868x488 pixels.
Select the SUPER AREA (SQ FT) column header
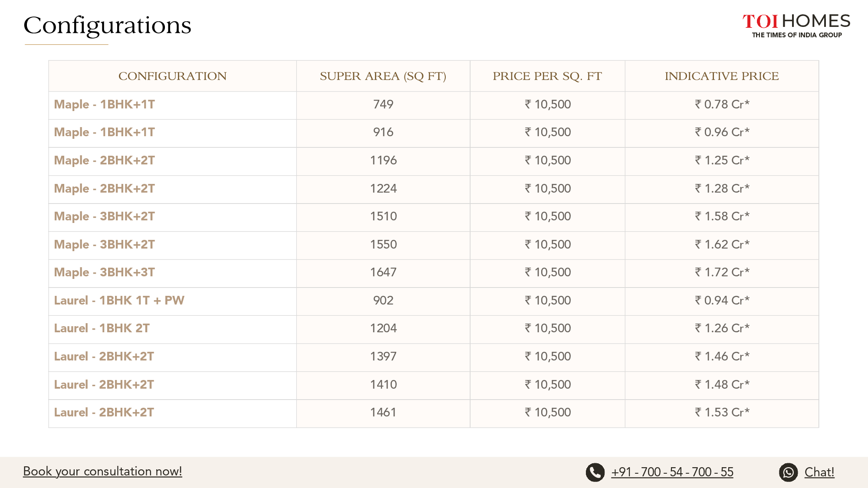click(x=383, y=76)
